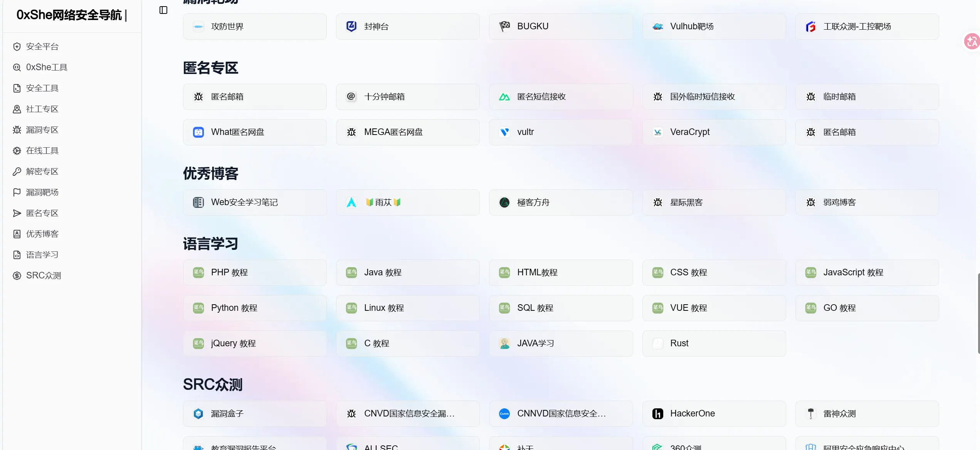The image size is (980, 450).
Task: Open the 雨苁 blog card
Action: pos(408,202)
